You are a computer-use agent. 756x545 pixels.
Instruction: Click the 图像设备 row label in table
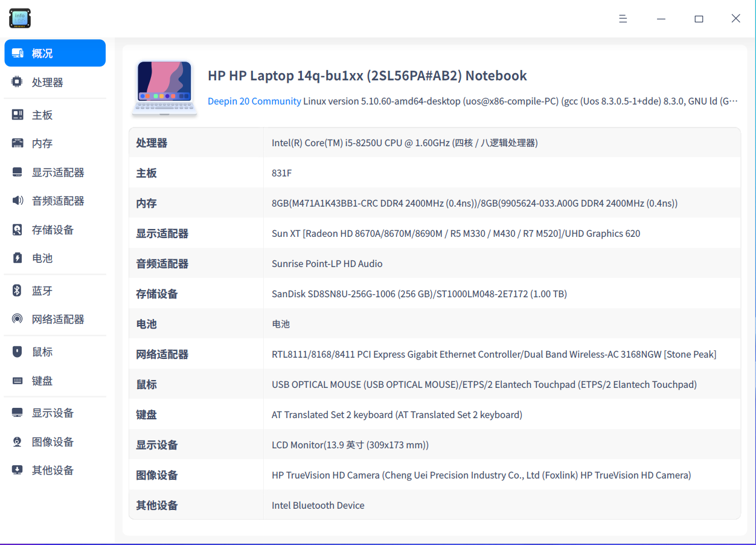pos(157,475)
